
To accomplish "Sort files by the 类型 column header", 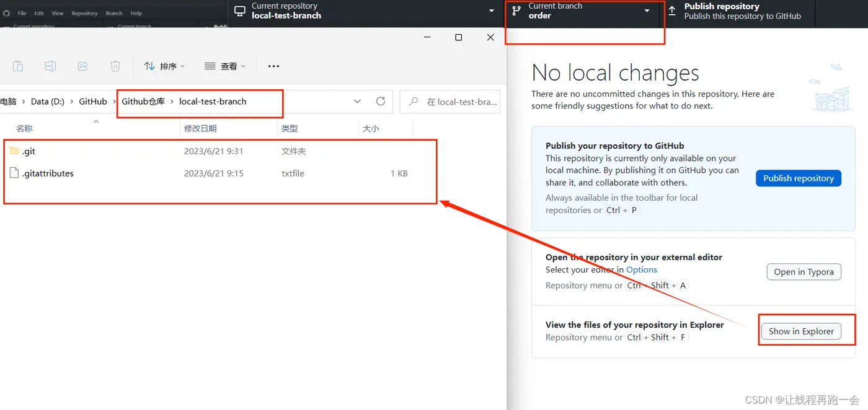I will pos(290,128).
